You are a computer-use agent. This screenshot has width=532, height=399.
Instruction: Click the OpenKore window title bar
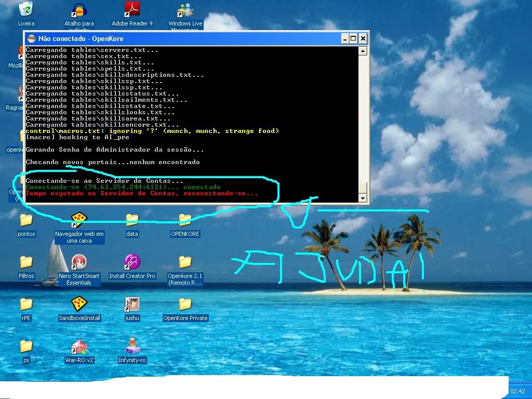click(x=182, y=38)
